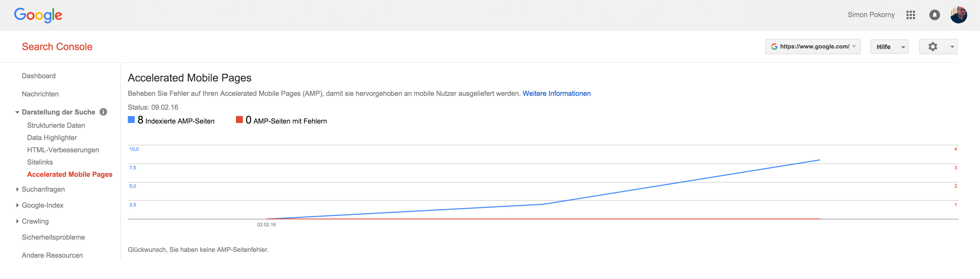Click the Accelerated Mobile Pages page heading

(x=189, y=78)
